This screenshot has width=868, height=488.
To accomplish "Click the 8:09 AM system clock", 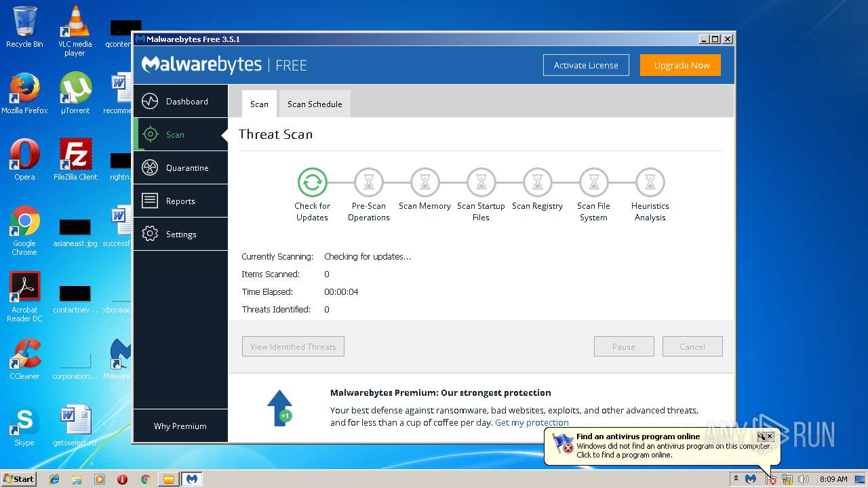I will (833, 479).
